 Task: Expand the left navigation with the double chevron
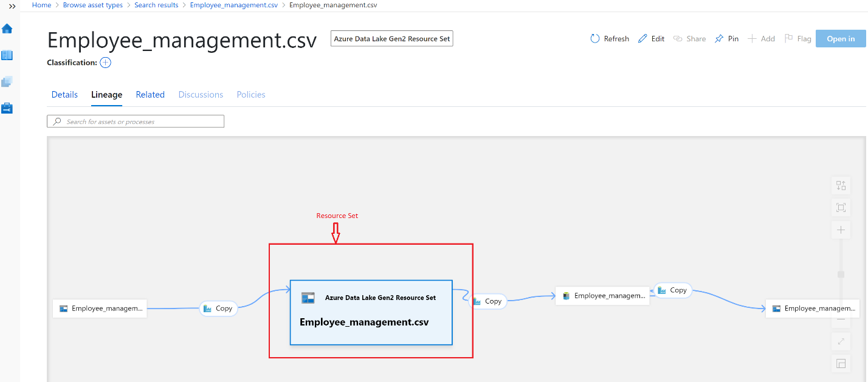coord(12,6)
